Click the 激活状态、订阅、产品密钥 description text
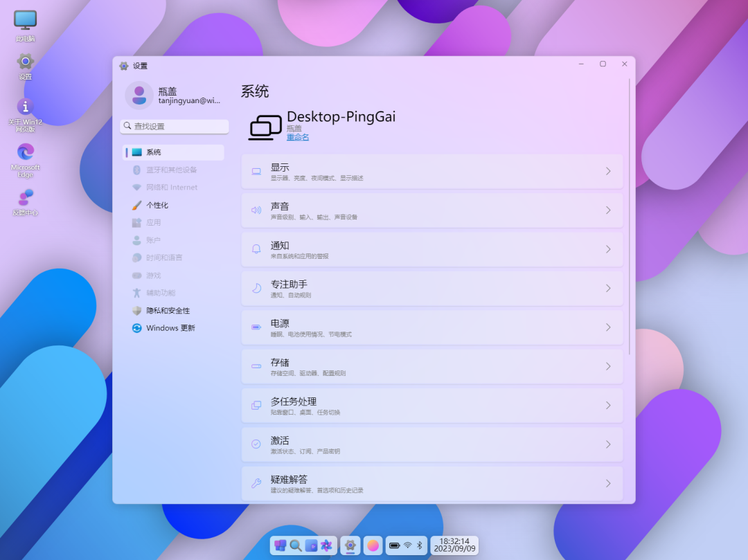The width and height of the screenshot is (748, 560). (x=305, y=451)
